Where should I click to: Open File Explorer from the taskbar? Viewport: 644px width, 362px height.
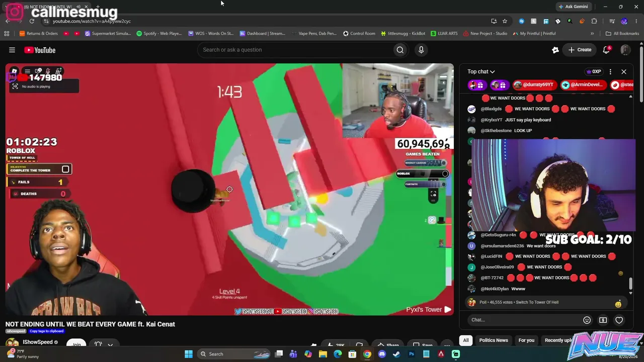click(x=323, y=354)
